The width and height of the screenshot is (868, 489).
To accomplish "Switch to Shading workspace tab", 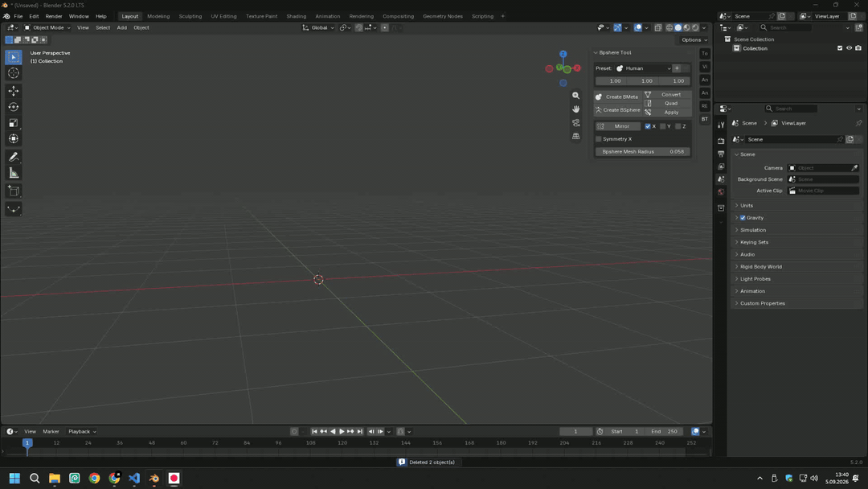I will (x=296, y=16).
